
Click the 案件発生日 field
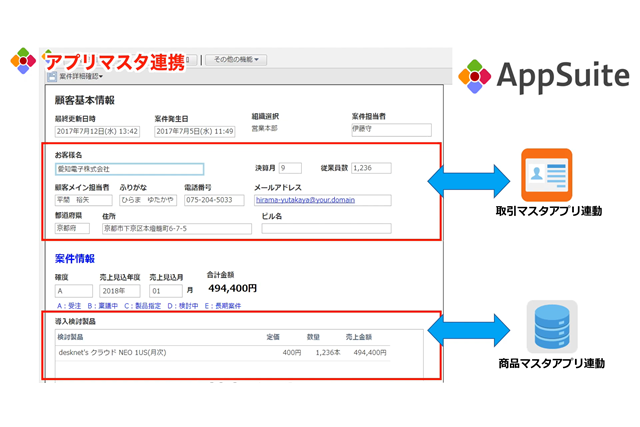195,131
